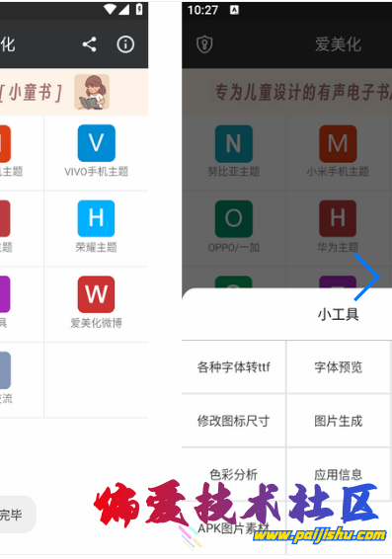The image size is (392, 559).
Task: Select 图片生成 tool
Action: (x=339, y=421)
